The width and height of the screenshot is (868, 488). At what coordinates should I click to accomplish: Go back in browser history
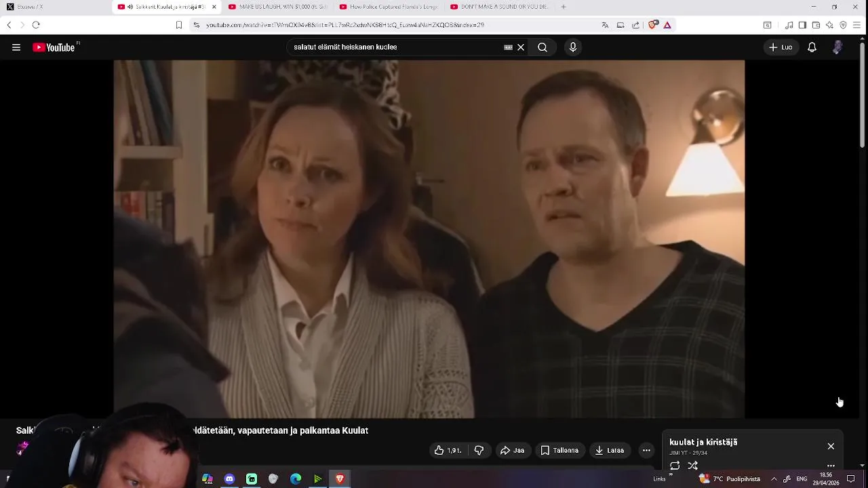coord(9,25)
